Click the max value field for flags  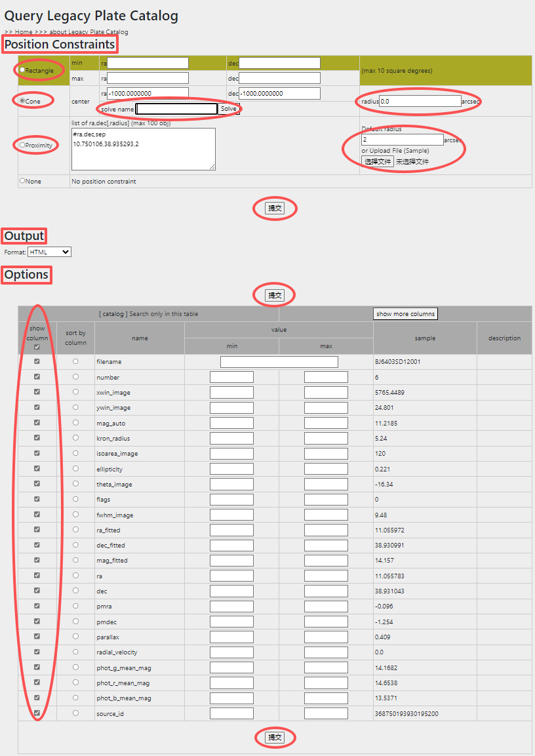(326, 500)
